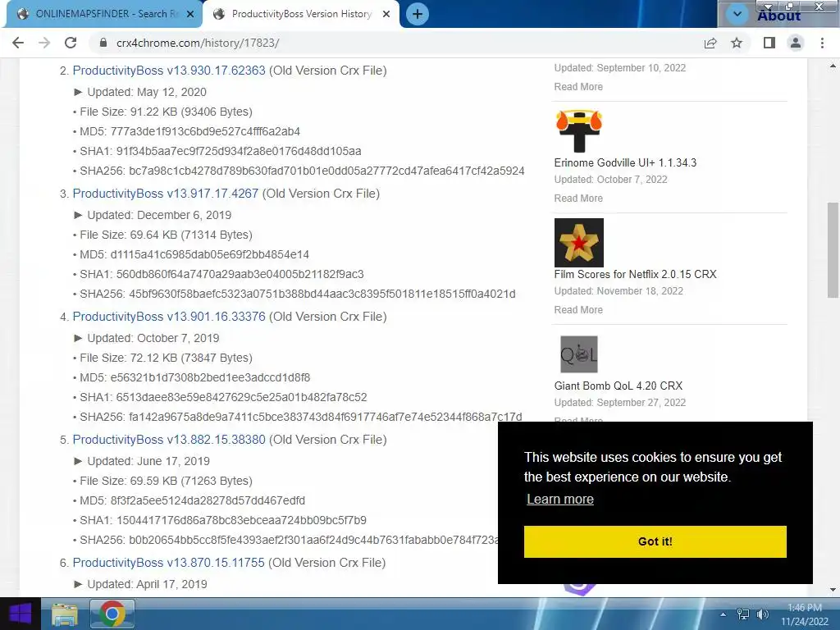This screenshot has height=630, width=840.
Task: Click the page vertical scrollbar thumb
Action: (x=833, y=249)
